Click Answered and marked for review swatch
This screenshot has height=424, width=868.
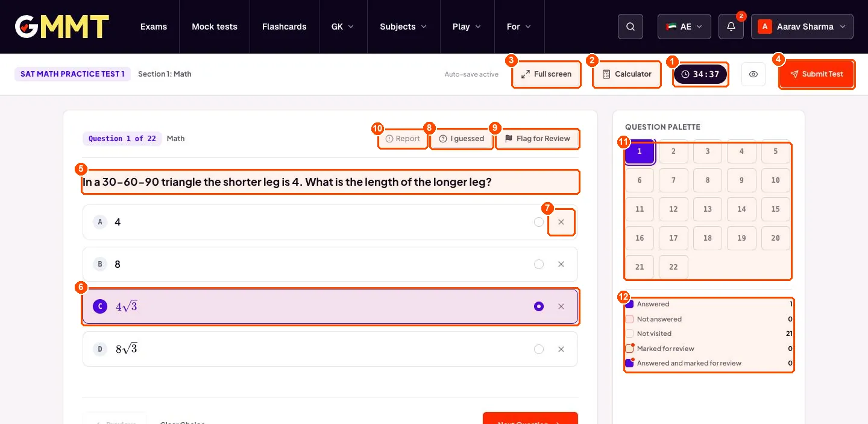pyautogui.click(x=629, y=363)
